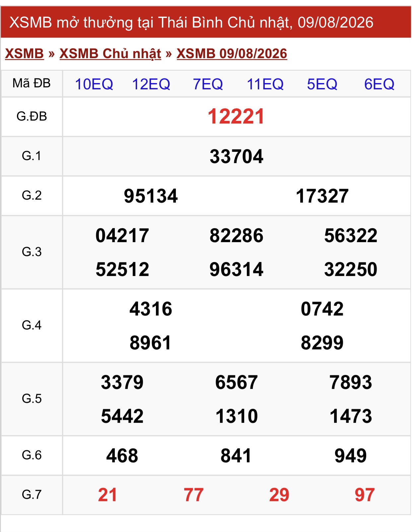Click seventh prize number 77
The image size is (412, 532).
(193, 495)
